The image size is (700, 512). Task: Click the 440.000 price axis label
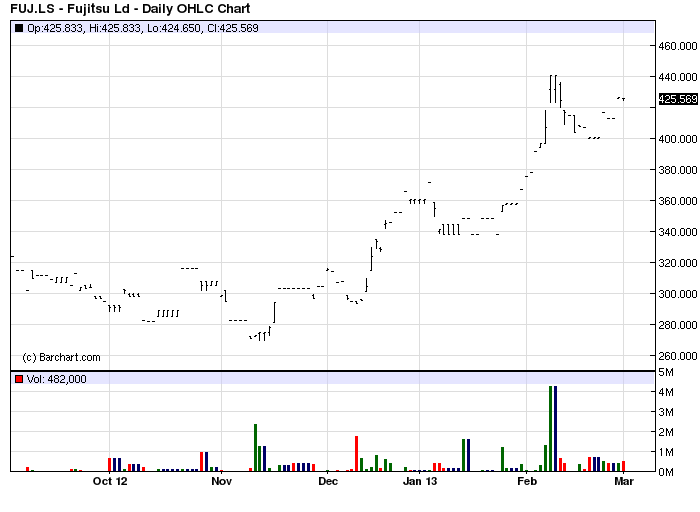tap(678, 77)
